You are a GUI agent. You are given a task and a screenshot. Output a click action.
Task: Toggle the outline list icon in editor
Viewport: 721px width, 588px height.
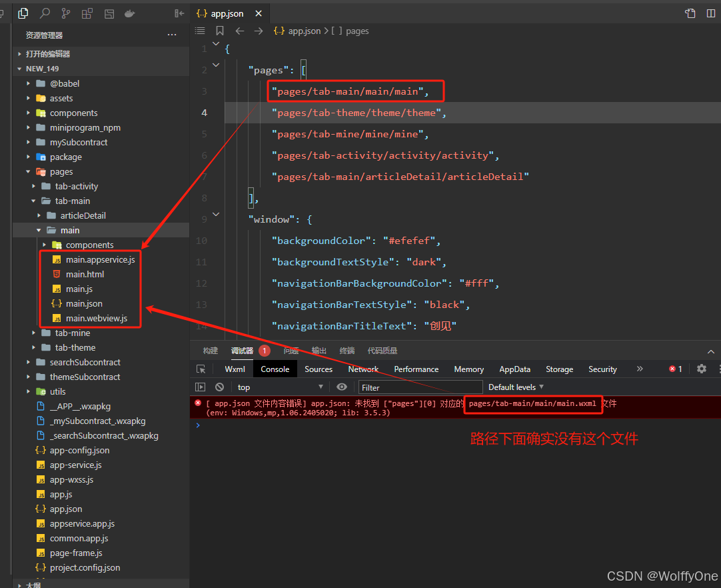[200, 31]
